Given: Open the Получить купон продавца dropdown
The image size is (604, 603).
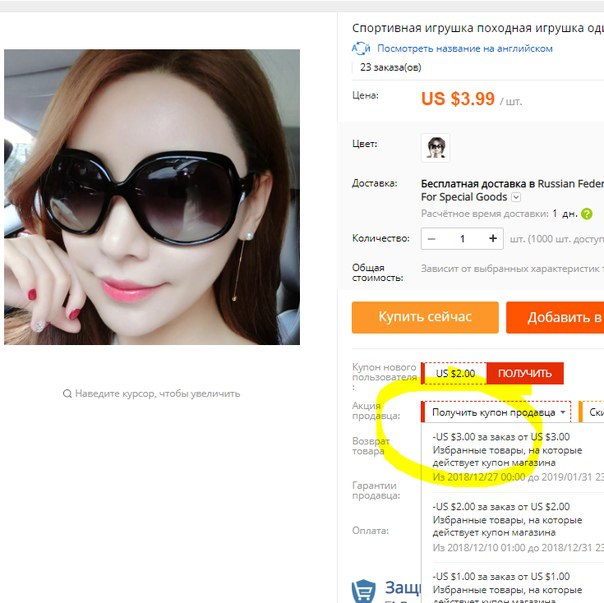Looking at the screenshot, I should pyautogui.click(x=496, y=412).
